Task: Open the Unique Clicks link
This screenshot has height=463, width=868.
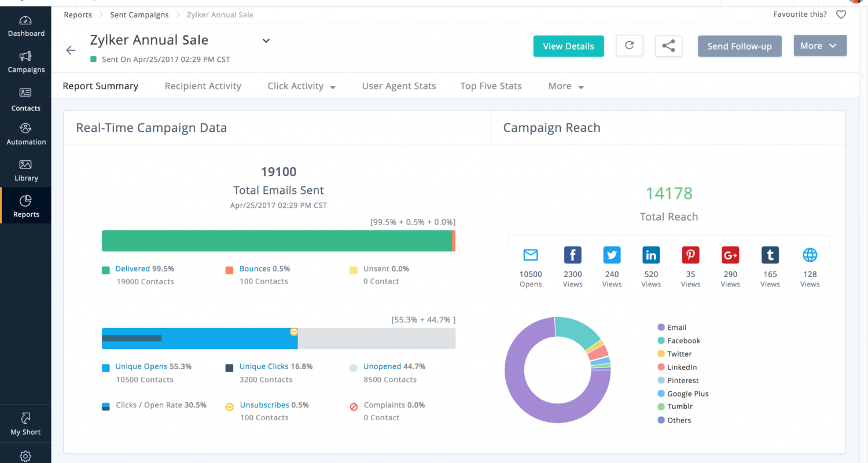Action: 264,366
